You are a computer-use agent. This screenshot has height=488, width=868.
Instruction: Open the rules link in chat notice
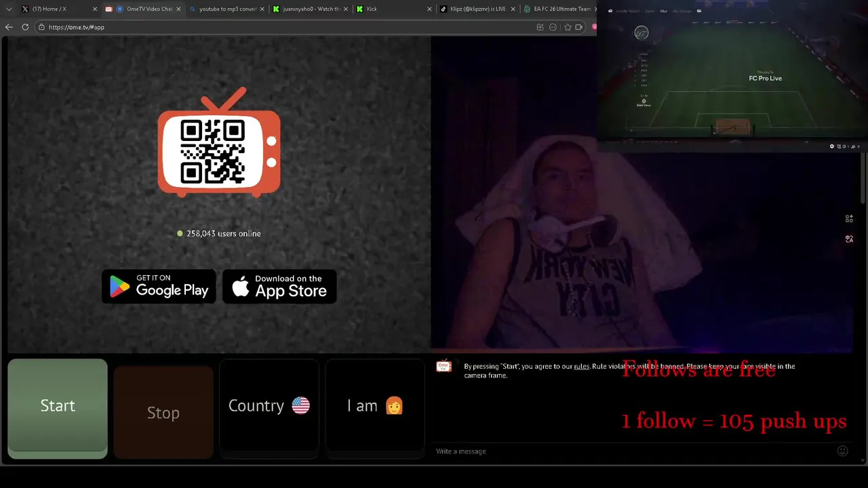click(582, 366)
